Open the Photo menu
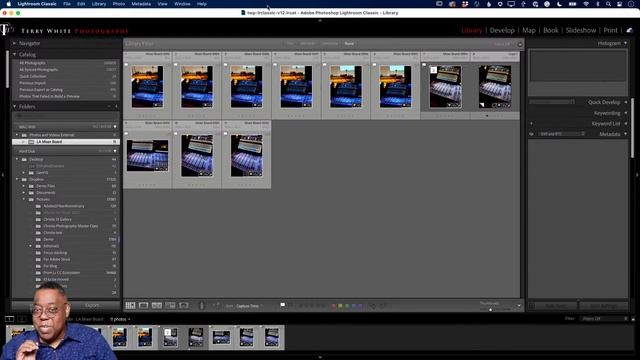640x360 pixels. [118, 4]
